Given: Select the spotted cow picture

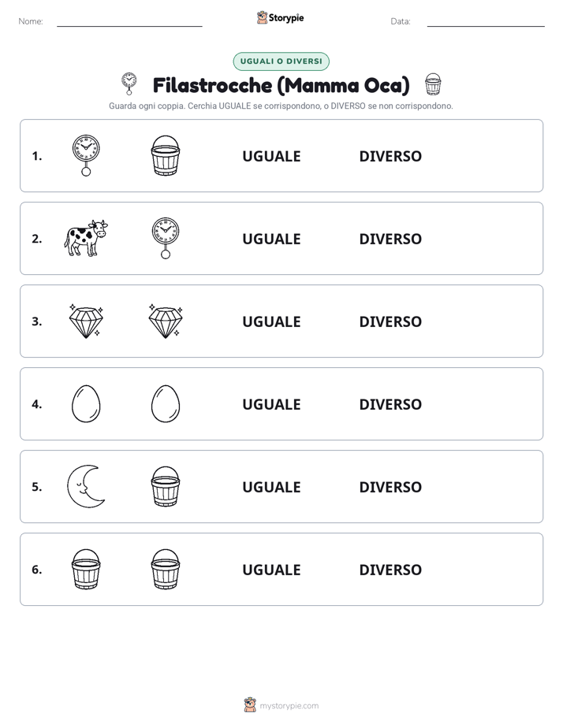Looking at the screenshot, I should tap(86, 238).
